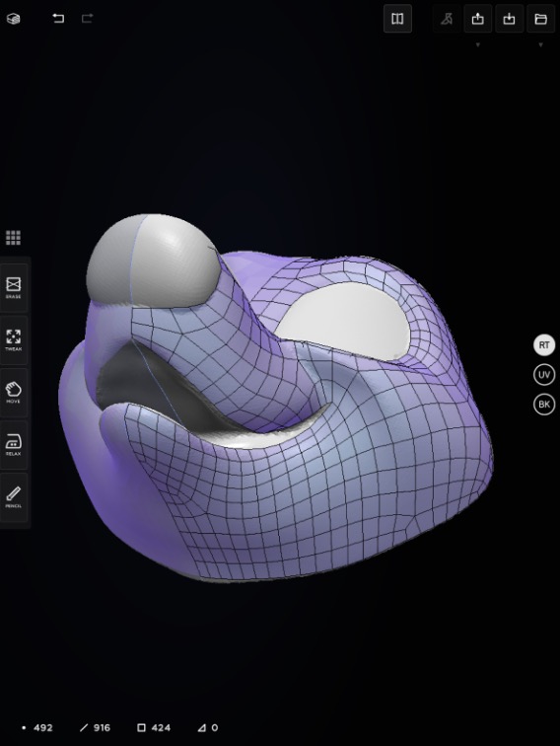
Task: Undo the last action
Action: coord(58,18)
